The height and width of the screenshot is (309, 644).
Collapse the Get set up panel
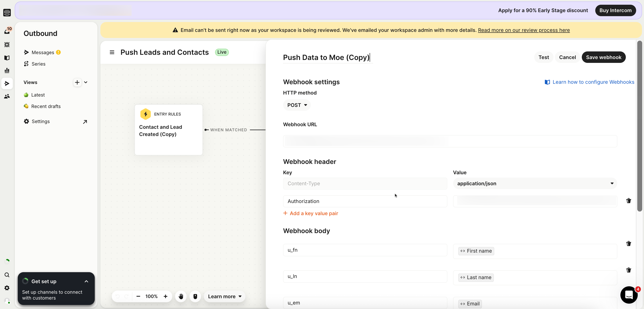click(x=86, y=281)
